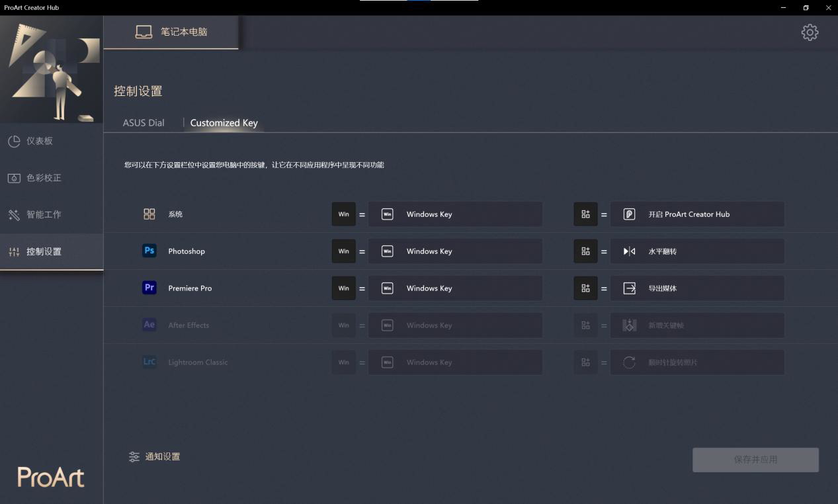Viewport: 838px width, 504px height.
Task: Click the Lightroom Classic LrC app icon
Action: pos(149,362)
